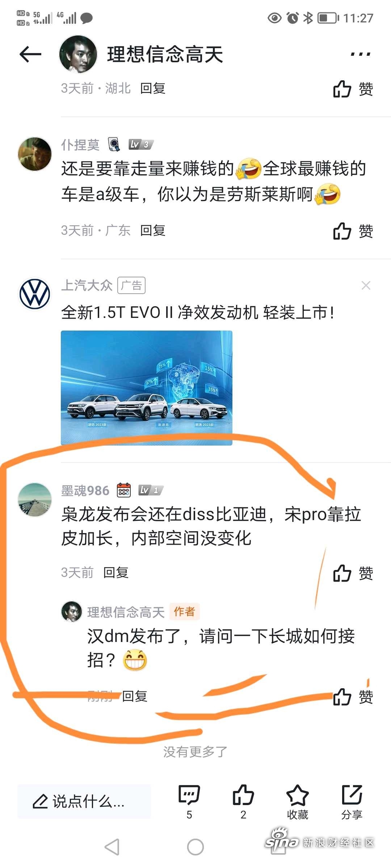This screenshot has width=391, height=868.
Task: Open the comments icon showing 5
Action: point(189,801)
